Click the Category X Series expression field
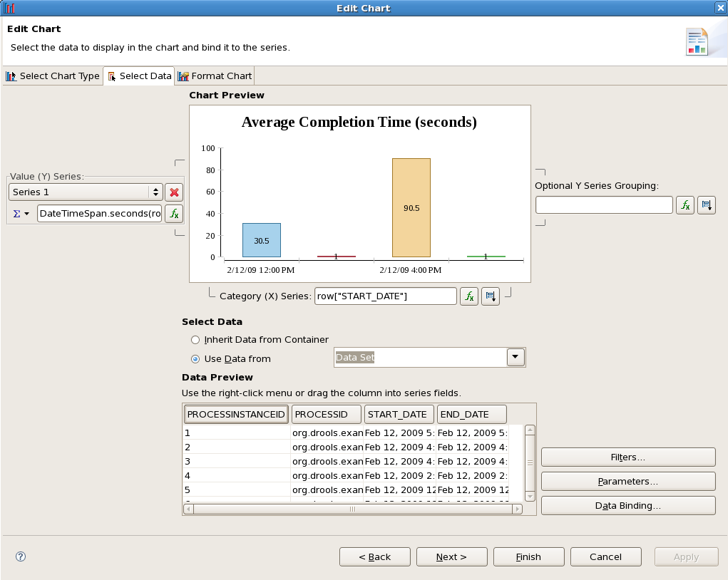 [385, 296]
